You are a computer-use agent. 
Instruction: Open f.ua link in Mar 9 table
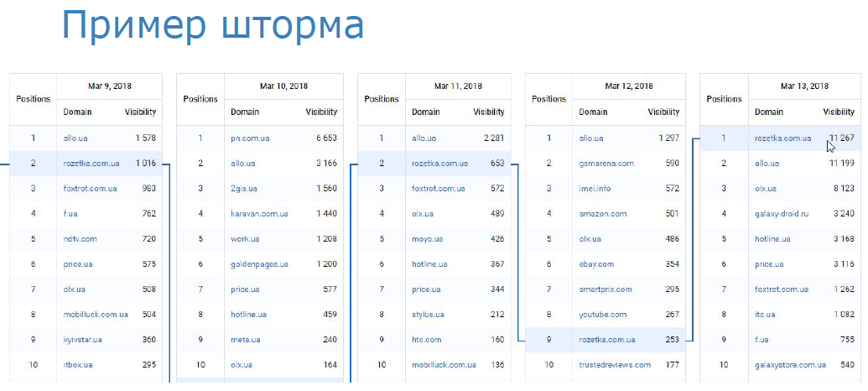point(70,214)
